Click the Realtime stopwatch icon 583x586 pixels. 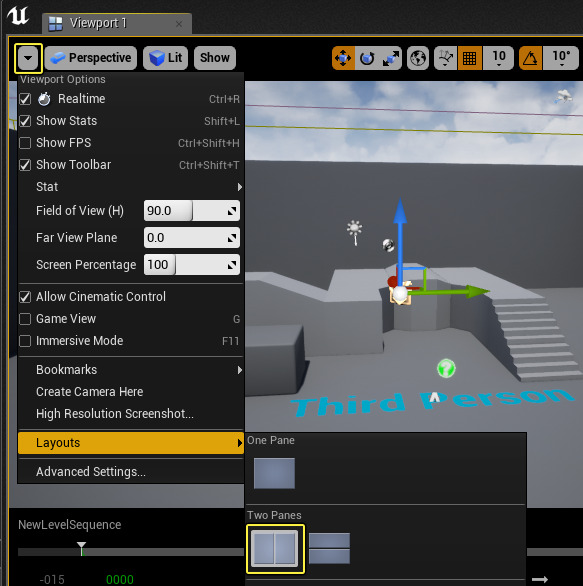pos(44,99)
